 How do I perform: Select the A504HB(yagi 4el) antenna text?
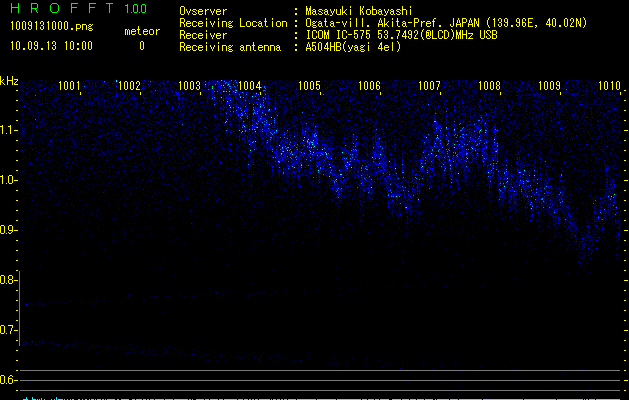(353, 47)
